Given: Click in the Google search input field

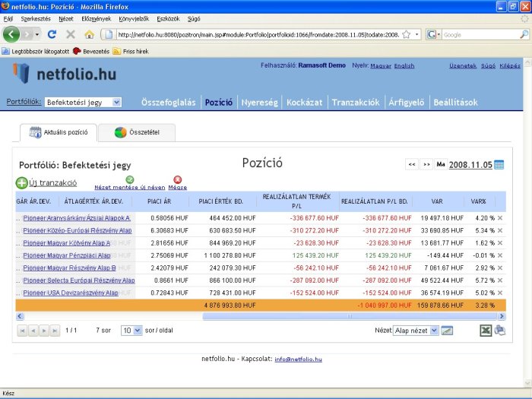Looking at the screenshot, I should pos(480,34).
